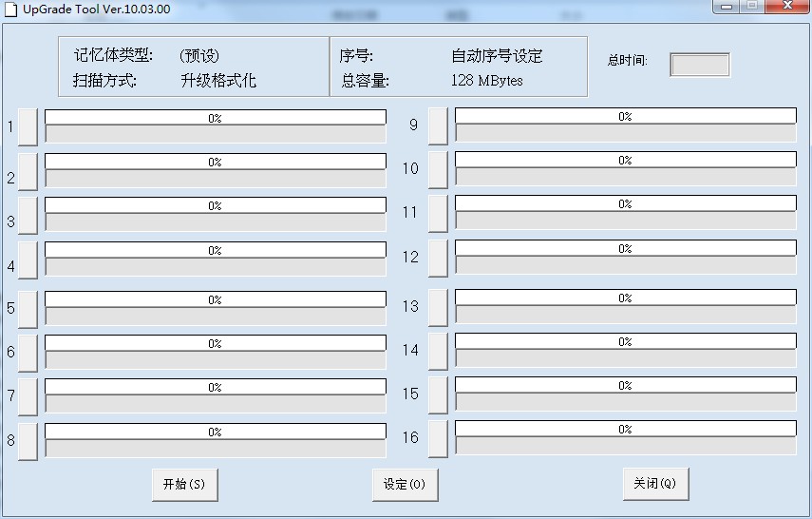Click the port 14 status box

coord(625,359)
